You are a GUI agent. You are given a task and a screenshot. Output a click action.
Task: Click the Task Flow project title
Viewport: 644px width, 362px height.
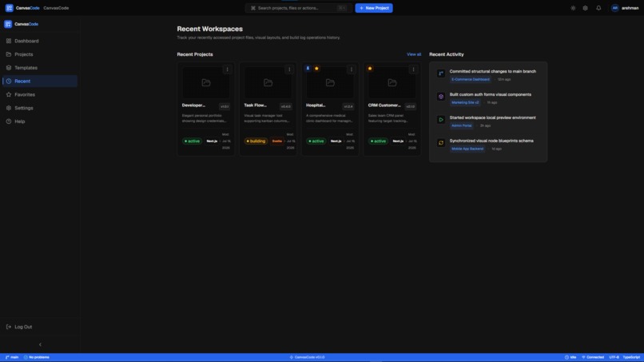click(x=255, y=105)
